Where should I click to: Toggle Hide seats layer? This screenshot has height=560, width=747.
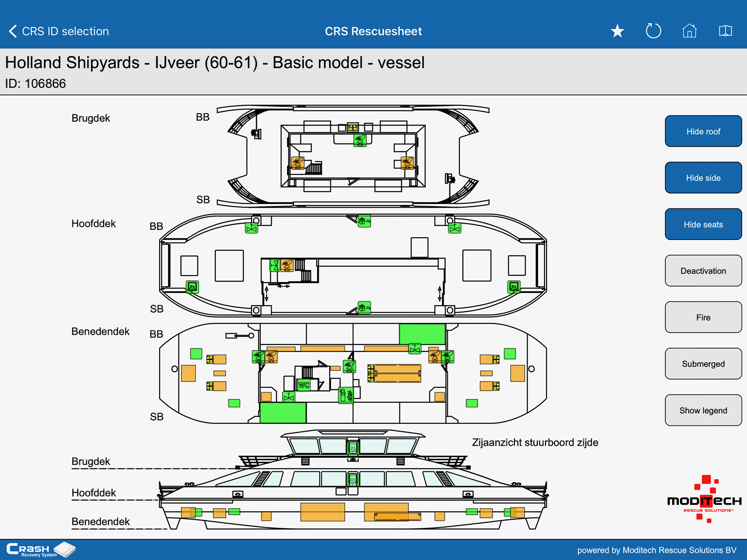(703, 224)
